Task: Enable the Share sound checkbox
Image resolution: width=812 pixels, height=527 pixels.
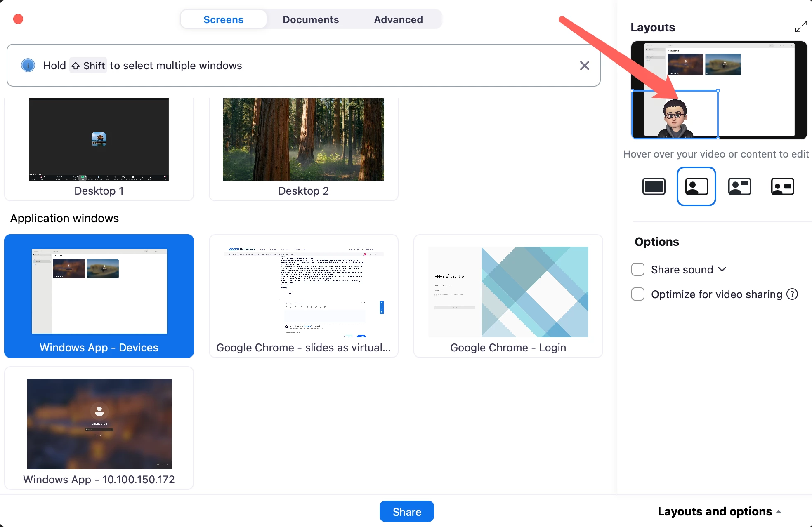Action: [x=638, y=269]
